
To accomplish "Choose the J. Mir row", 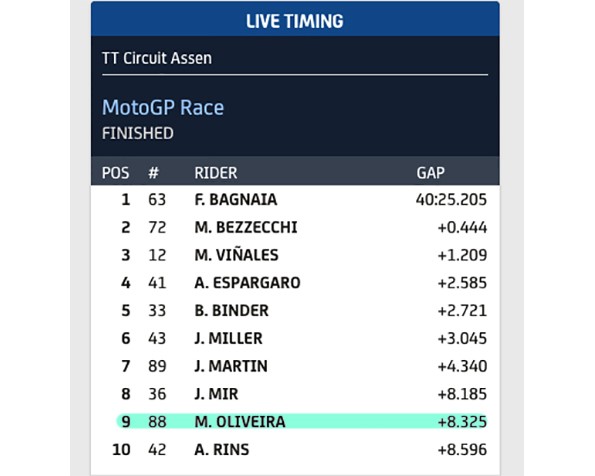I will click(x=295, y=394).
